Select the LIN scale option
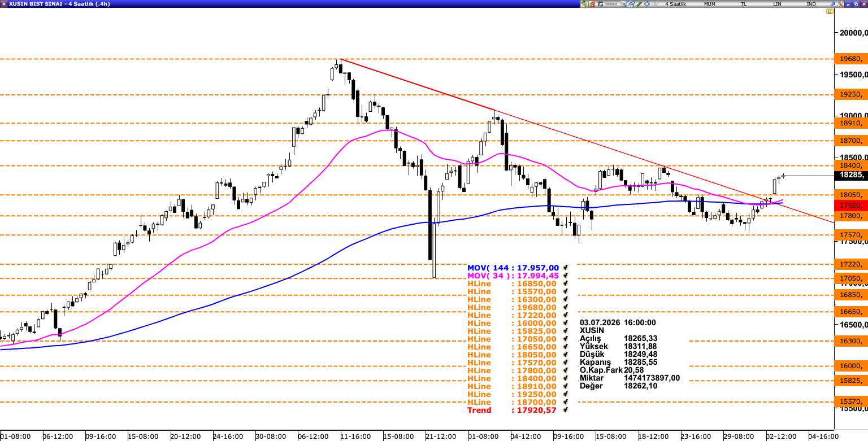 point(778,4)
